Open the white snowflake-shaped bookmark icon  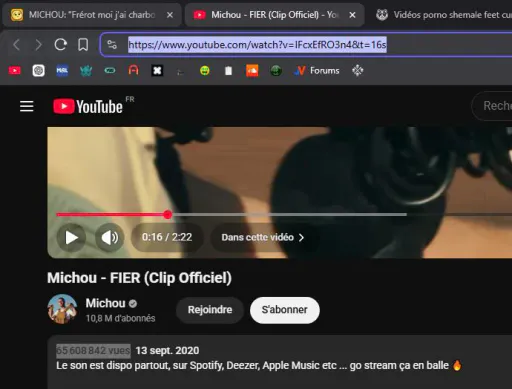tap(358, 71)
